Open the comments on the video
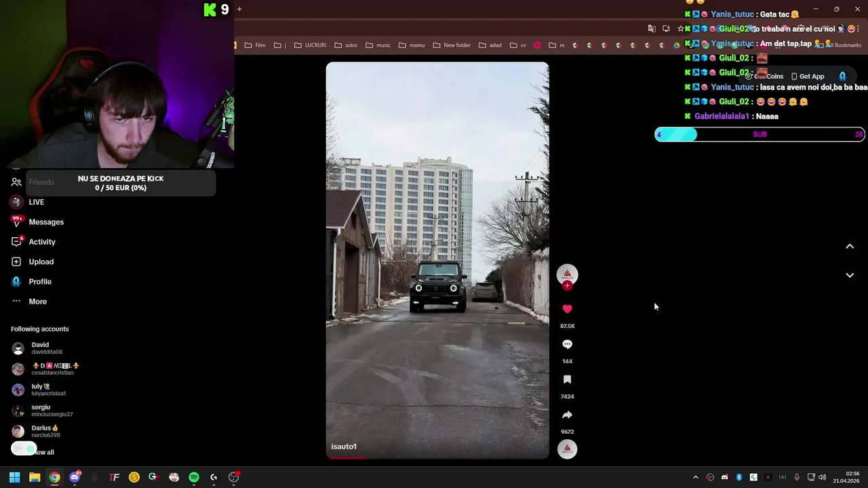The width and height of the screenshot is (868, 488). pyautogui.click(x=567, y=344)
